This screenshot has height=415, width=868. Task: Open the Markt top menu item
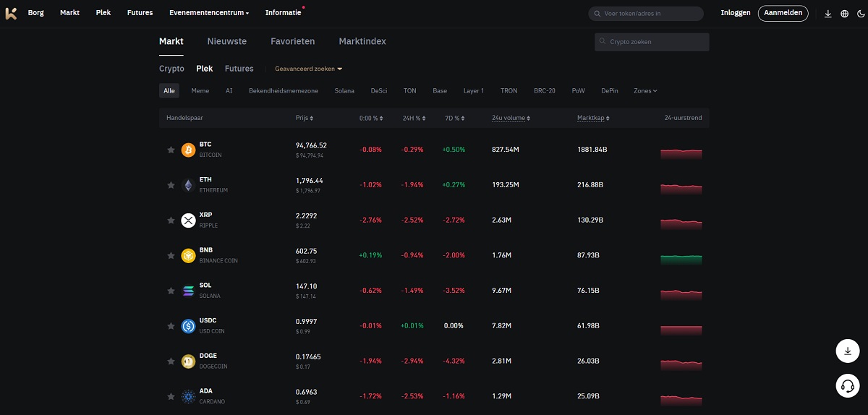pyautogui.click(x=69, y=13)
